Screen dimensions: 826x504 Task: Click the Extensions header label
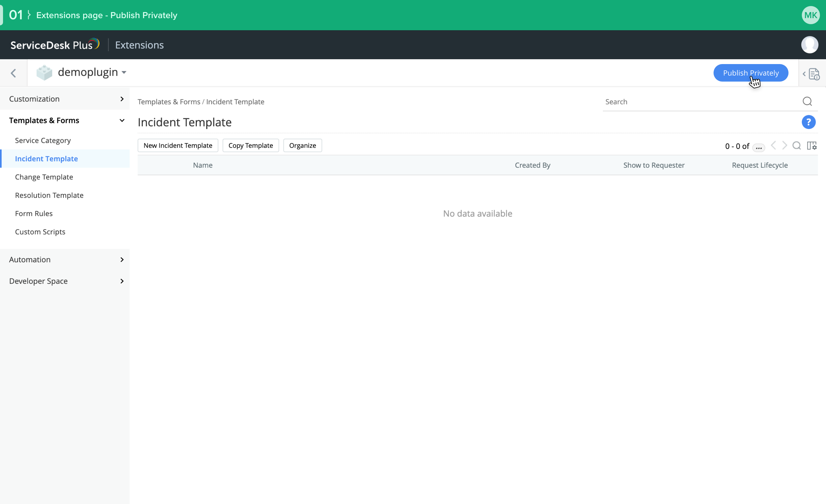139,45
